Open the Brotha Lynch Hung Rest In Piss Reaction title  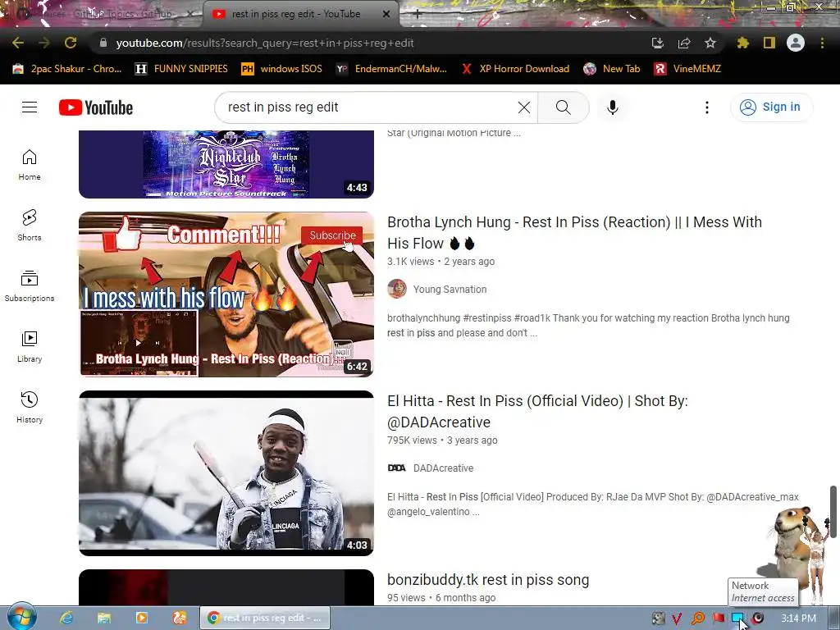[x=574, y=232]
